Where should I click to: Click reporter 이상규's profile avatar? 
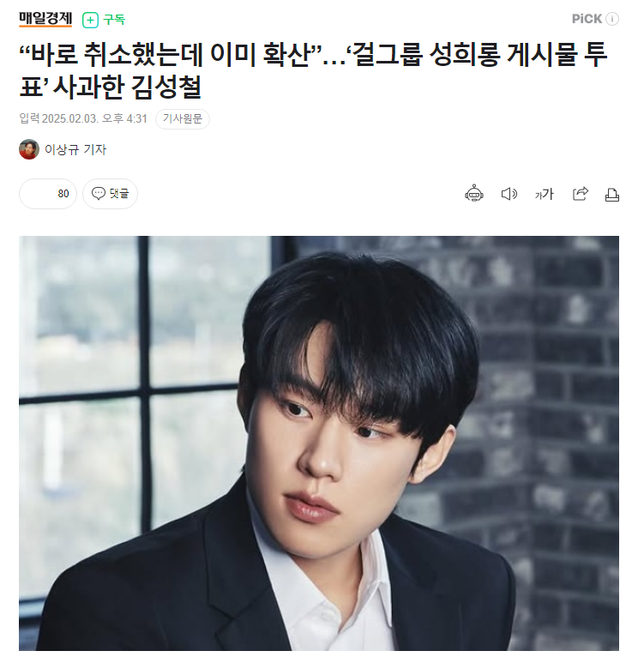point(29,149)
